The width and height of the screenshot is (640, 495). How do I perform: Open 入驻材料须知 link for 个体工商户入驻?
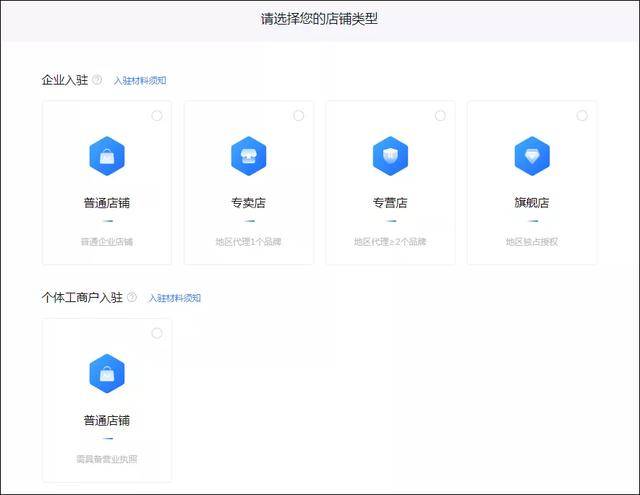[174, 298]
